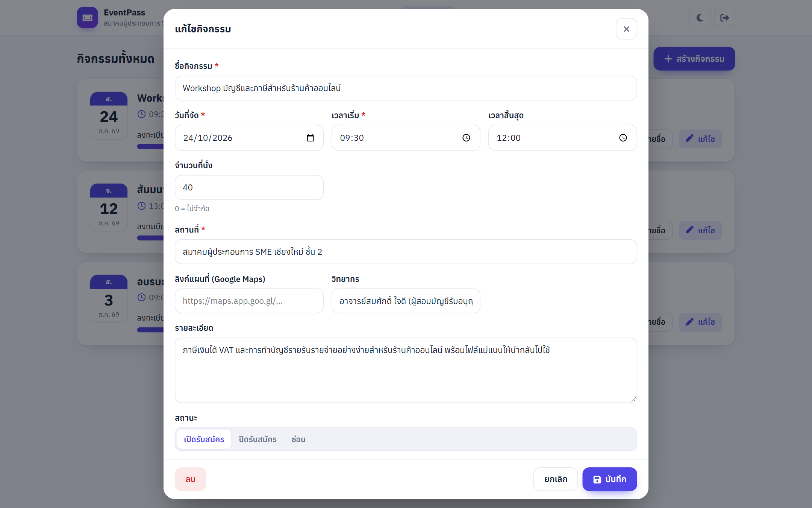Click the 24 ต.ค. 69 date badge
The image size is (812, 508).
109,116
